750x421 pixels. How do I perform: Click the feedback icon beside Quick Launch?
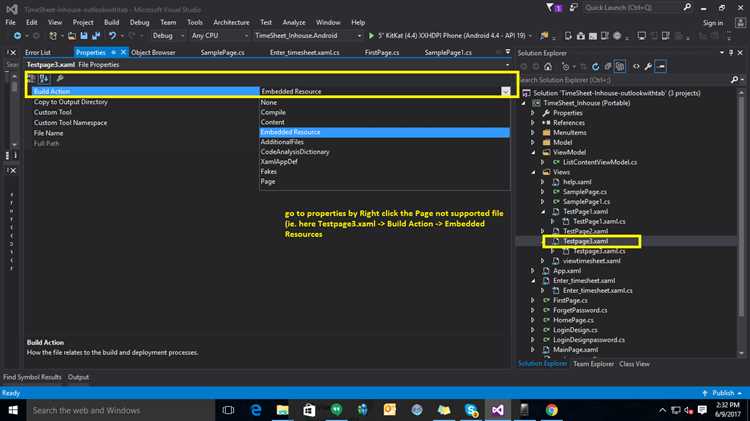pyautogui.click(x=573, y=8)
